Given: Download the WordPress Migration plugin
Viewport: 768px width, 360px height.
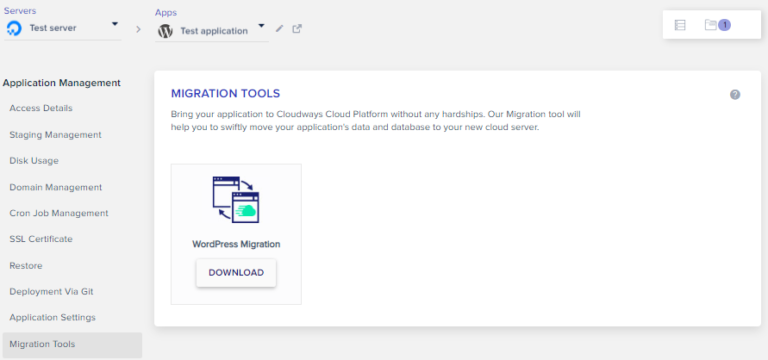Looking at the screenshot, I should [236, 273].
